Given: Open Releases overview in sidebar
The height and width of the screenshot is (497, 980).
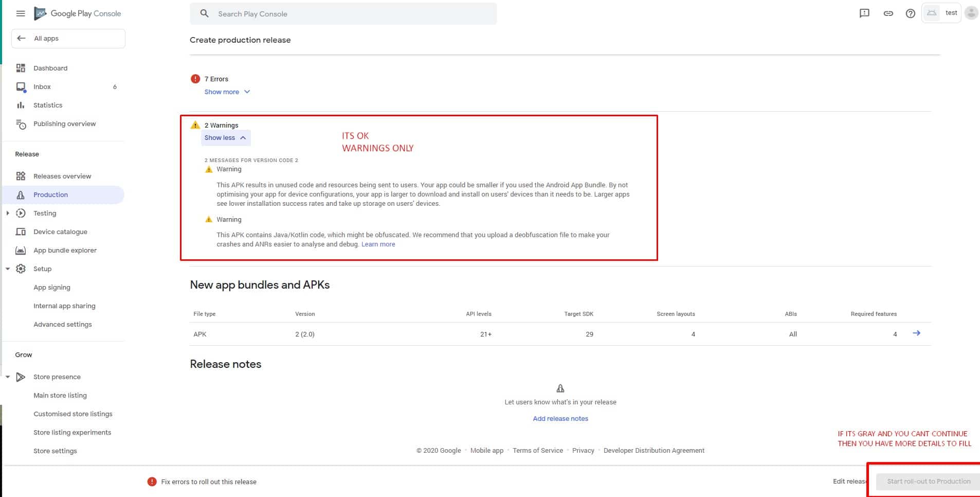Looking at the screenshot, I should click(x=62, y=176).
